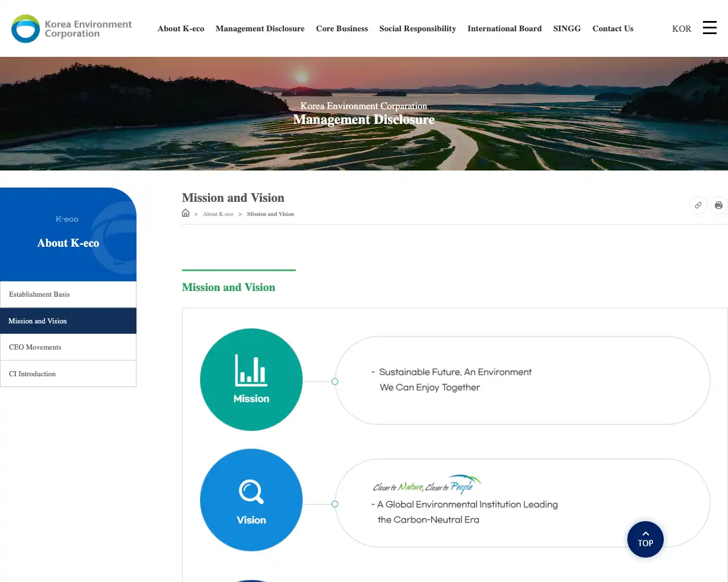This screenshot has width=728, height=582.
Task: Open the Management Disclosure menu
Action: pos(260,28)
